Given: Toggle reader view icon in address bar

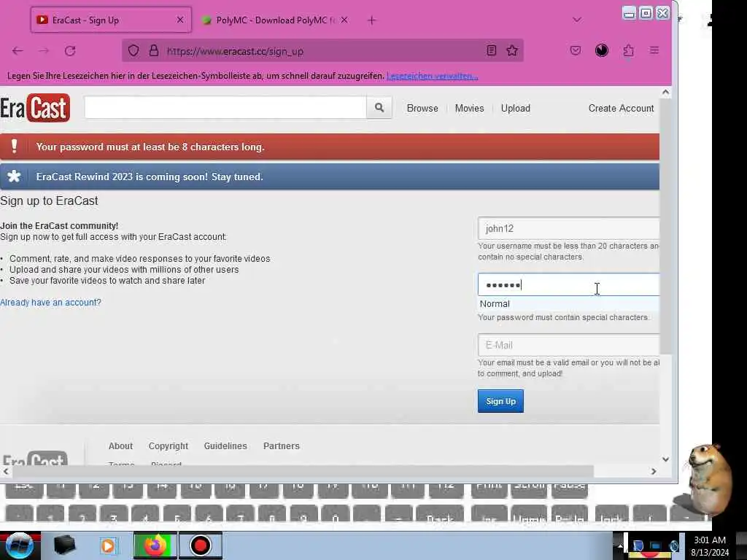Looking at the screenshot, I should click(x=491, y=50).
